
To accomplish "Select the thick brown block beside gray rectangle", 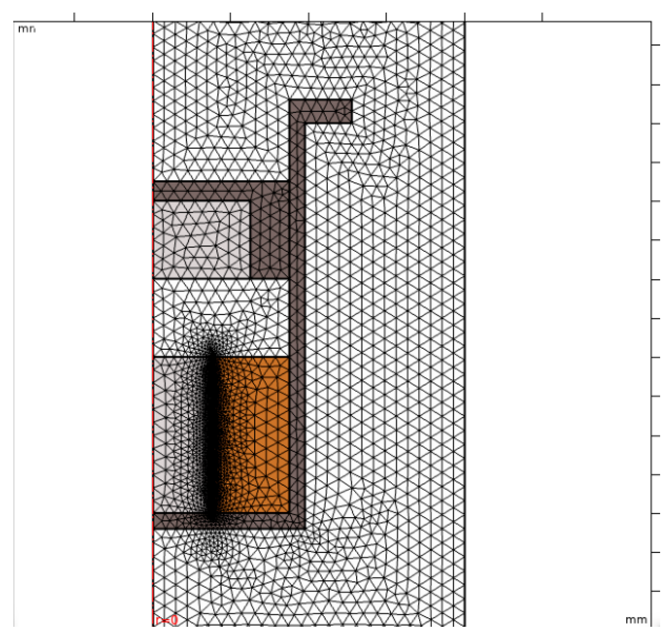I will [x=270, y=240].
